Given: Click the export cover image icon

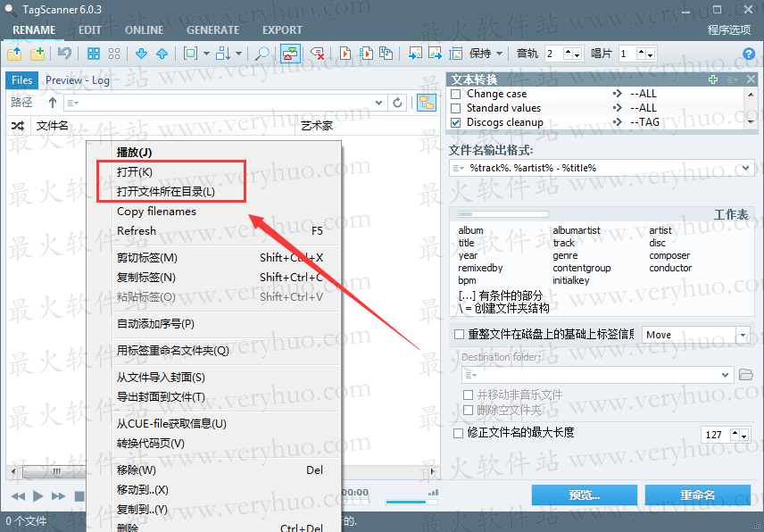Looking at the screenshot, I should click(436, 54).
